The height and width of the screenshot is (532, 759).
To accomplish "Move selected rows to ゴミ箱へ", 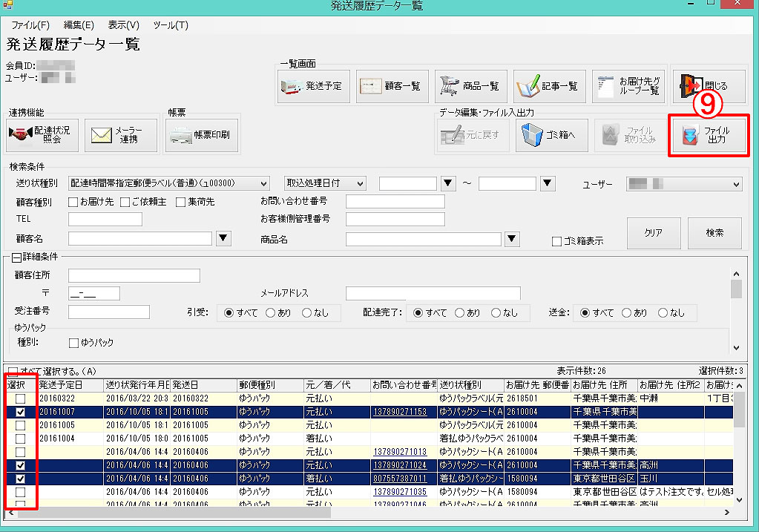I will point(551,136).
